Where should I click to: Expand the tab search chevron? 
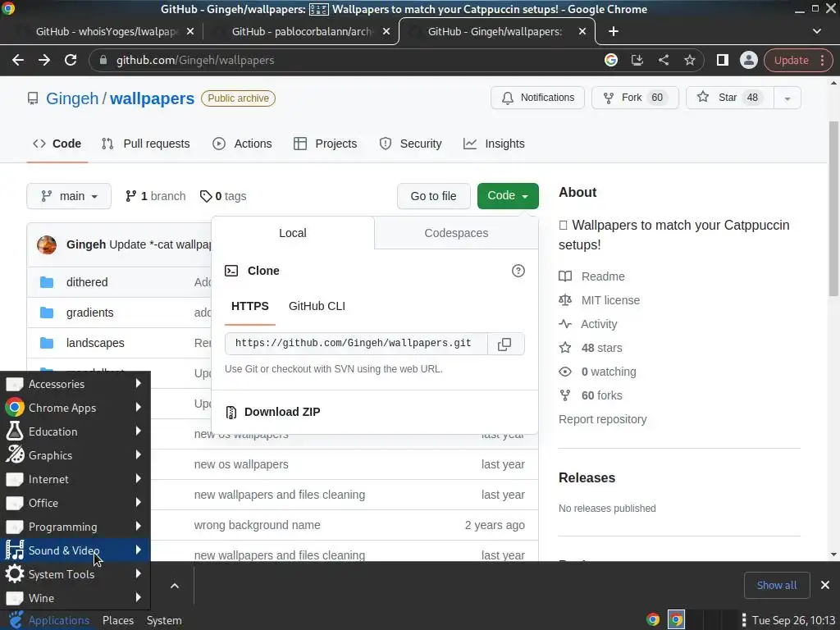coord(817,32)
